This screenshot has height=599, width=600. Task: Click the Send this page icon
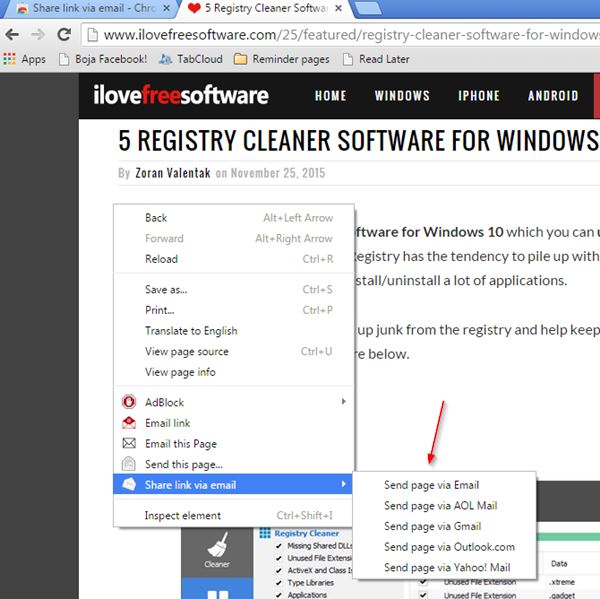click(x=129, y=464)
